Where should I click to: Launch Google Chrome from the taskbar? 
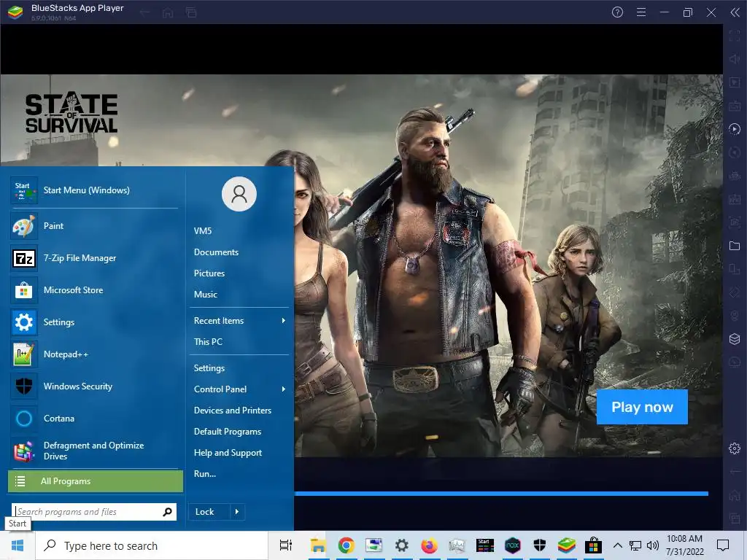[347, 545]
